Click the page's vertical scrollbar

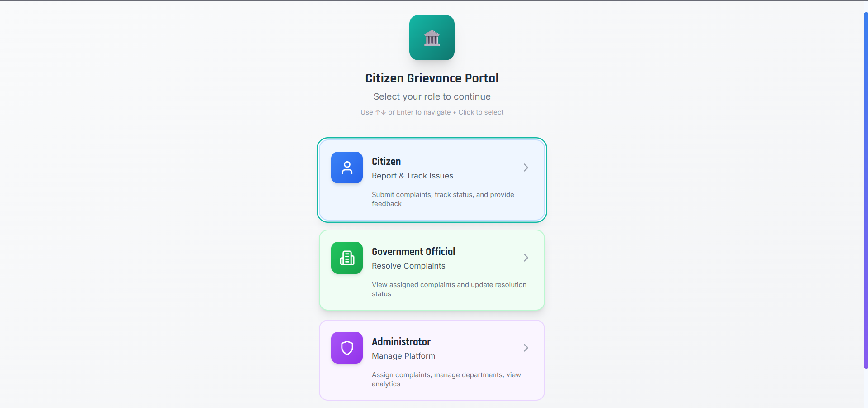(x=866, y=190)
